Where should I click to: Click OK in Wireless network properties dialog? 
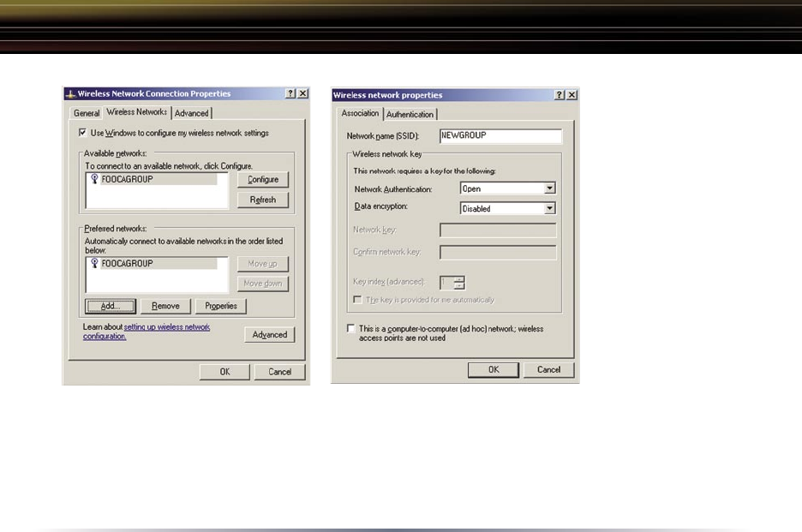tap(494, 370)
